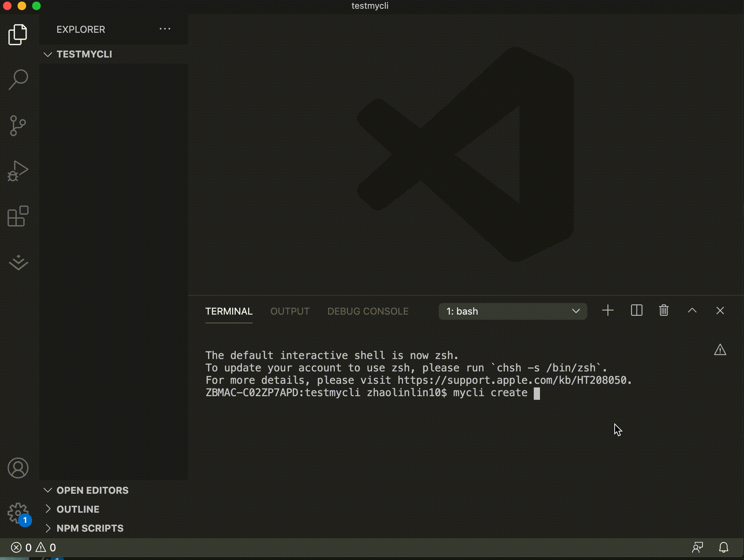Click the EXPLORER panel title
The image size is (744, 560).
pyautogui.click(x=81, y=29)
